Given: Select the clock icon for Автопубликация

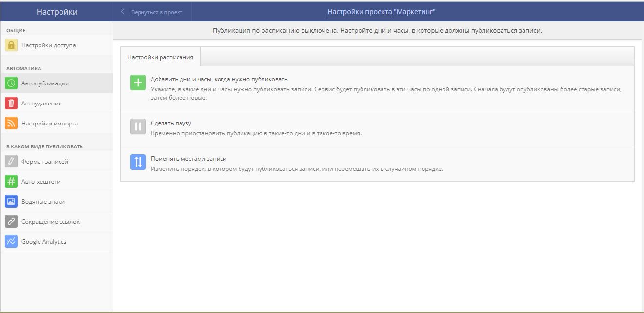Looking at the screenshot, I should pos(10,83).
